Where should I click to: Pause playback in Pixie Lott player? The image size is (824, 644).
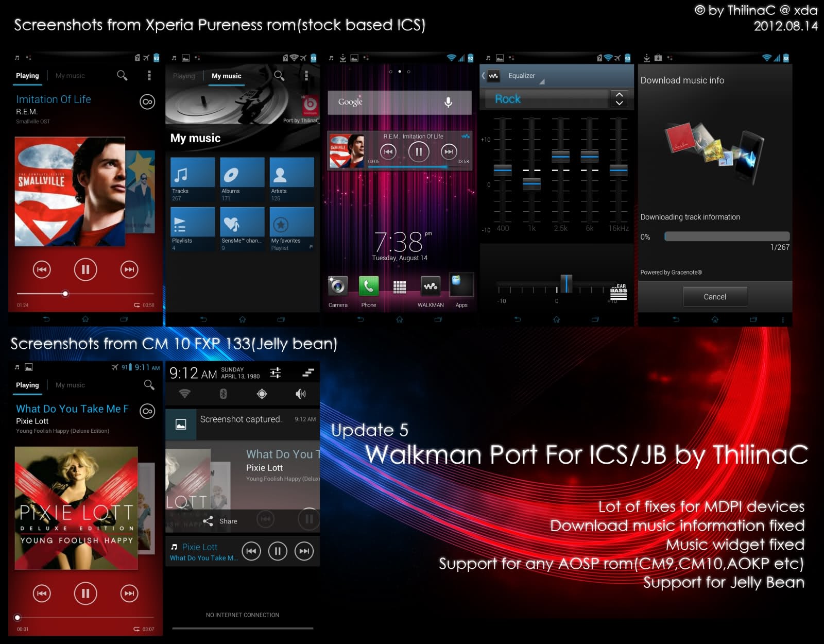[85, 594]
